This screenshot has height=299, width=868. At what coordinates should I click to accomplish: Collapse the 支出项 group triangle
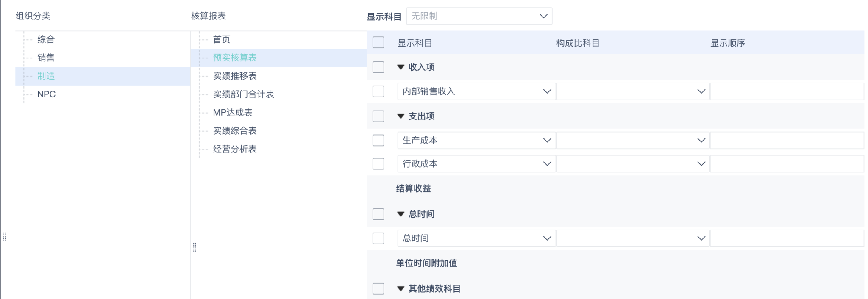[401, 116]
